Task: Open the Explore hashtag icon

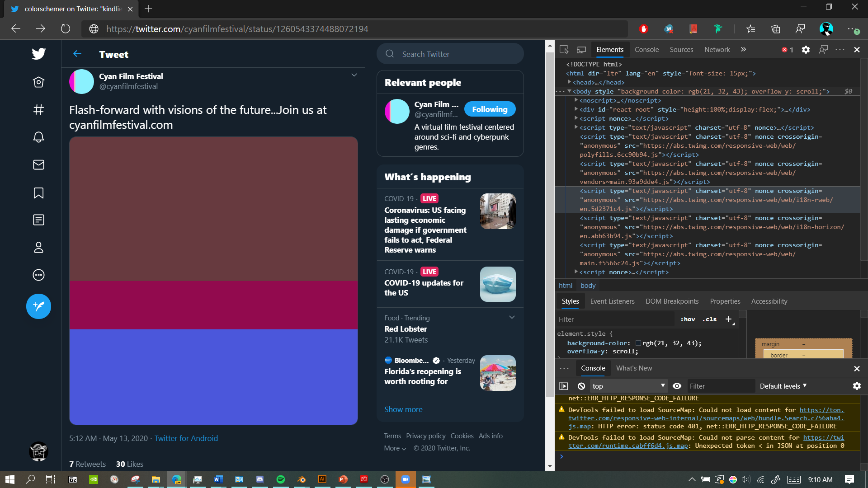Action: (x=38, y=110)
